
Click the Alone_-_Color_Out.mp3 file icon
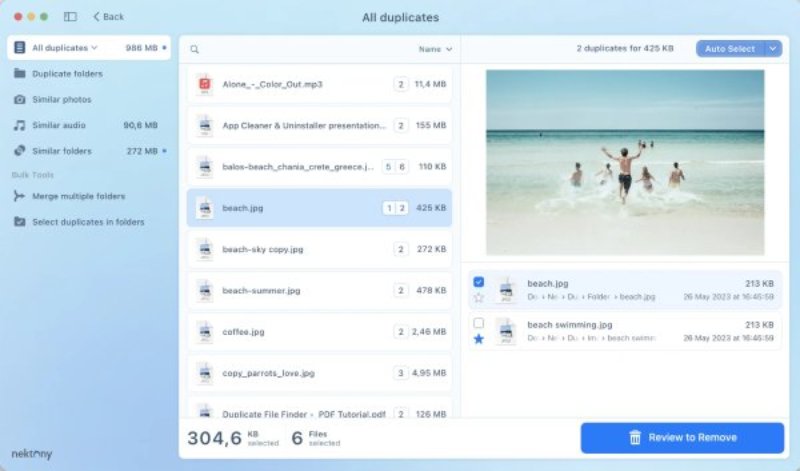click(204, 85)
